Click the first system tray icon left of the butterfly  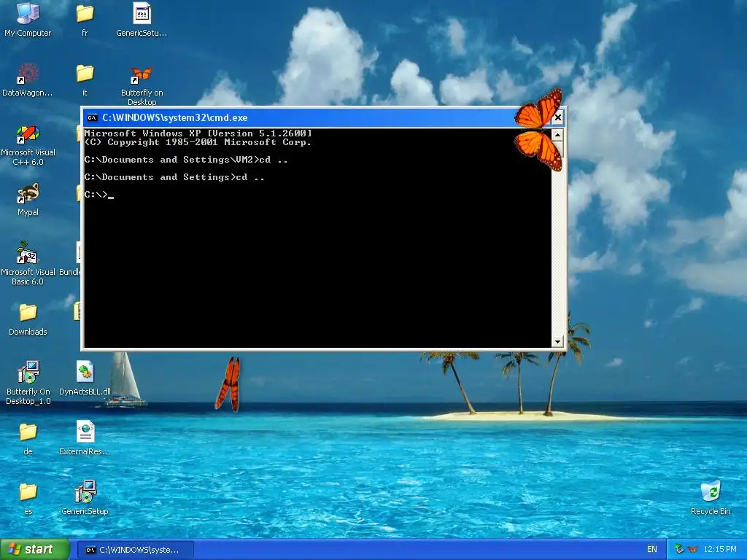(x=679, y=549)
